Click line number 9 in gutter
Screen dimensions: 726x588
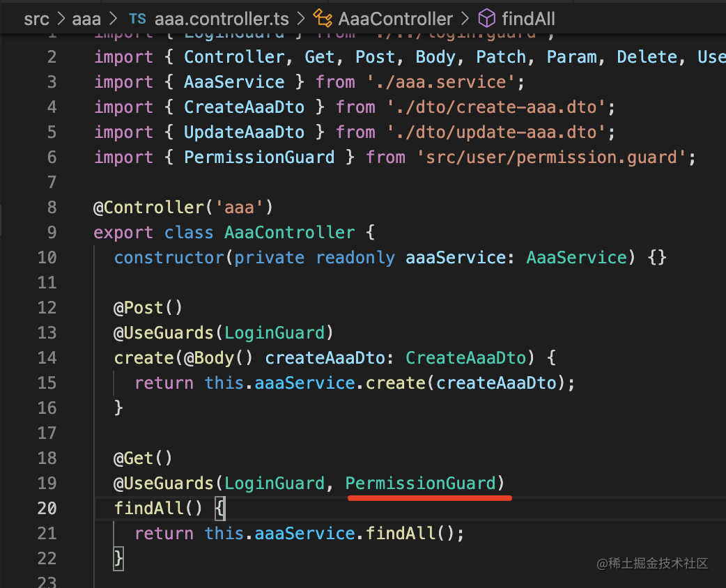52,233
